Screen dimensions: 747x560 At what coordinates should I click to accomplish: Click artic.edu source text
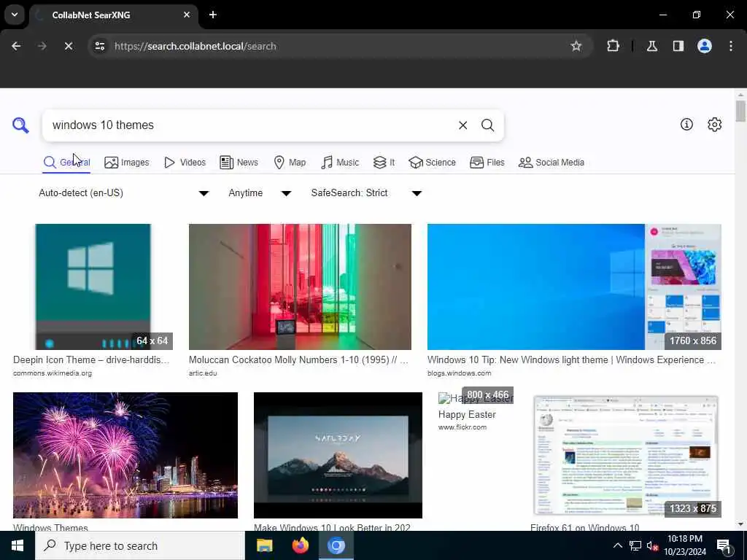click(x=203, y=373)
